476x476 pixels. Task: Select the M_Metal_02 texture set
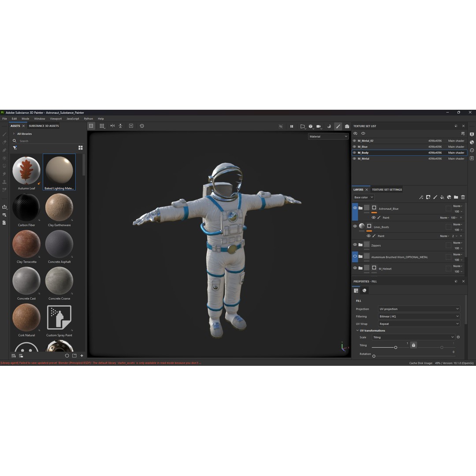[366, 141]
